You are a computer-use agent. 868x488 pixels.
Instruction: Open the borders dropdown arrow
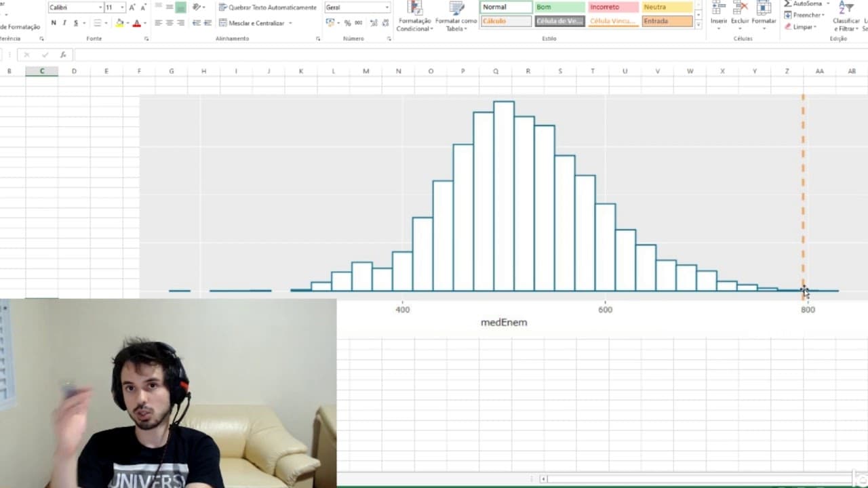click(104, 23)
